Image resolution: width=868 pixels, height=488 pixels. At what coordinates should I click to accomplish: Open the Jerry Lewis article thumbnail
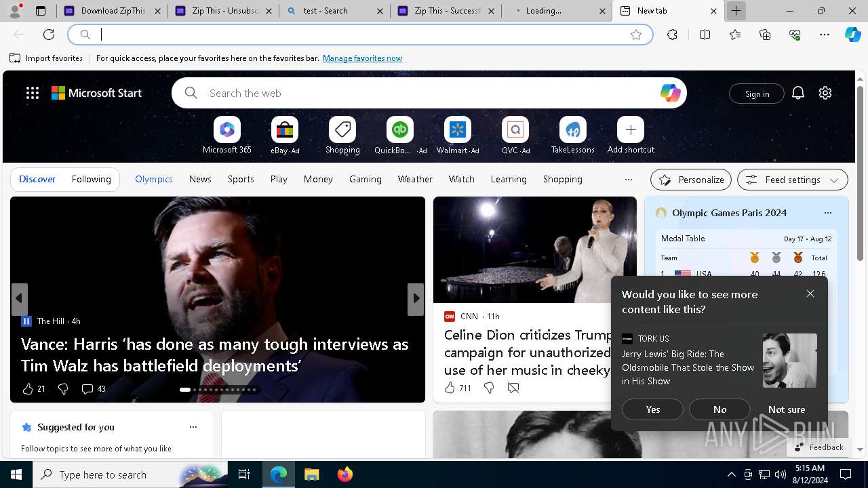click(789, 361)
